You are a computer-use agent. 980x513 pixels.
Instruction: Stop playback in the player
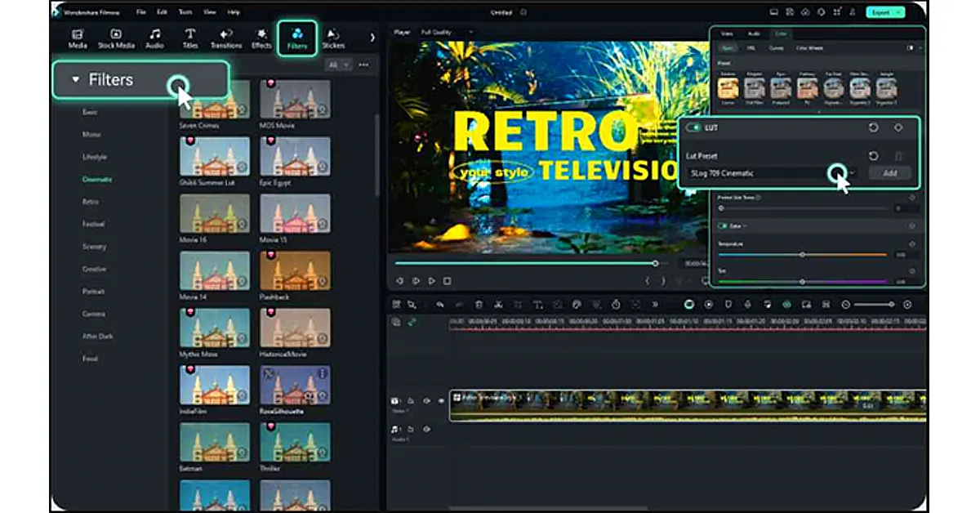[x=448, y=281]
